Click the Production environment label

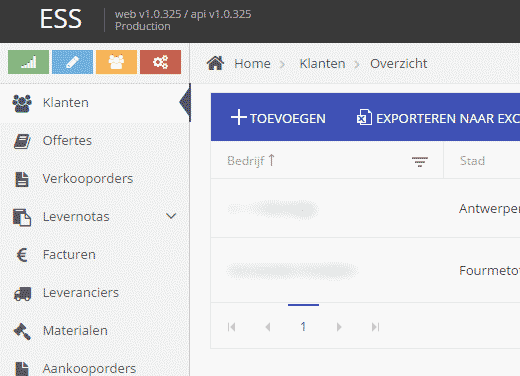pos(143,26)
